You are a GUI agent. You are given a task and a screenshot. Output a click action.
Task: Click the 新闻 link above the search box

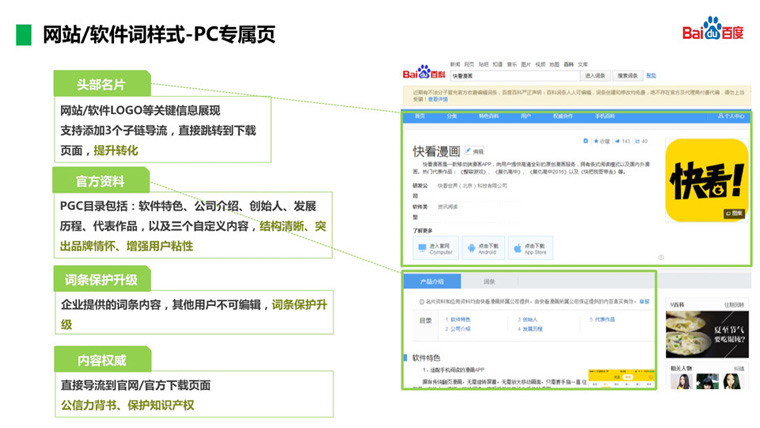455,64
